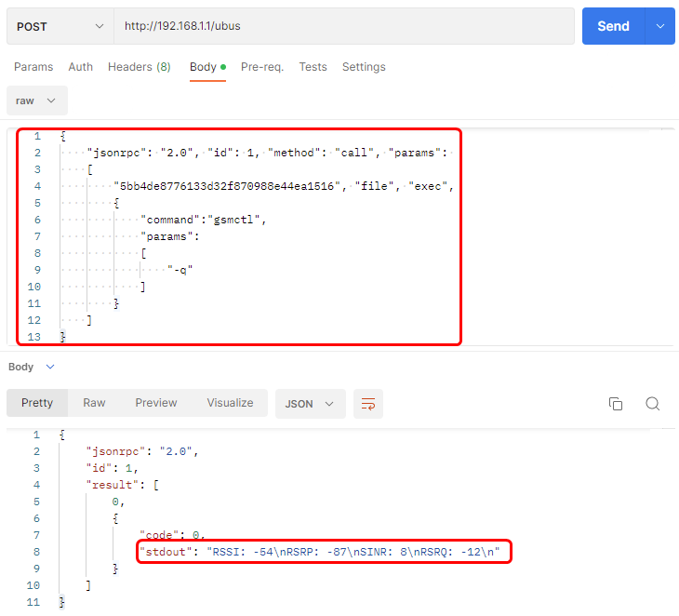Switch to the Tests tab

coord(313,67)
